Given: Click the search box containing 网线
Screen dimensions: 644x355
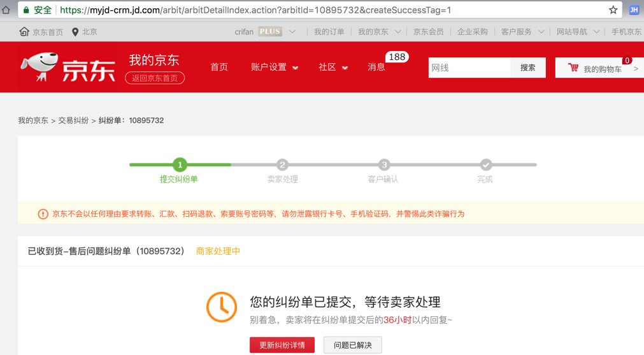Looking at the screenshot, I should point(469,68).
